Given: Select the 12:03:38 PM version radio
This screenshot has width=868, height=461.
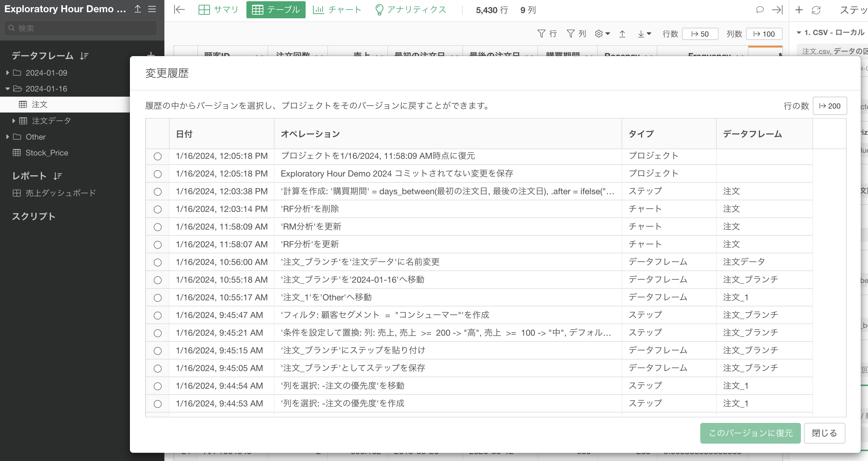Looking at the screenshot, I should 157,191.
